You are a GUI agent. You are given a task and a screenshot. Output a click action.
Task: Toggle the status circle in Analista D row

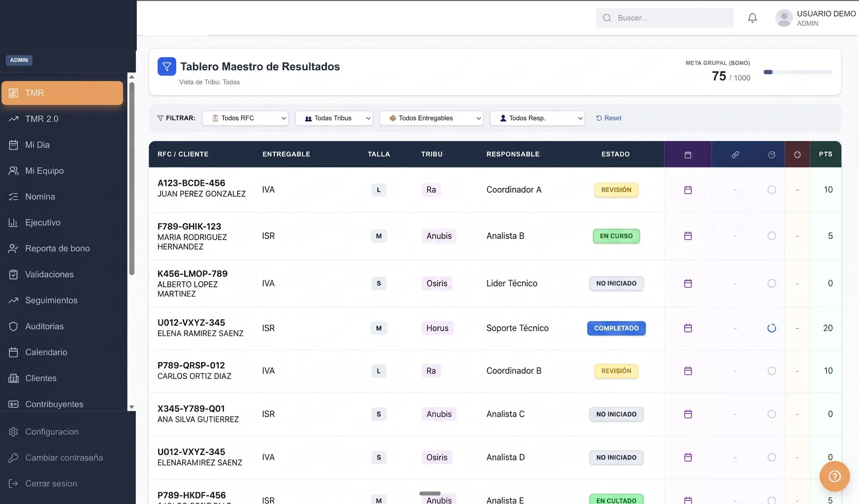pos(772,457)
